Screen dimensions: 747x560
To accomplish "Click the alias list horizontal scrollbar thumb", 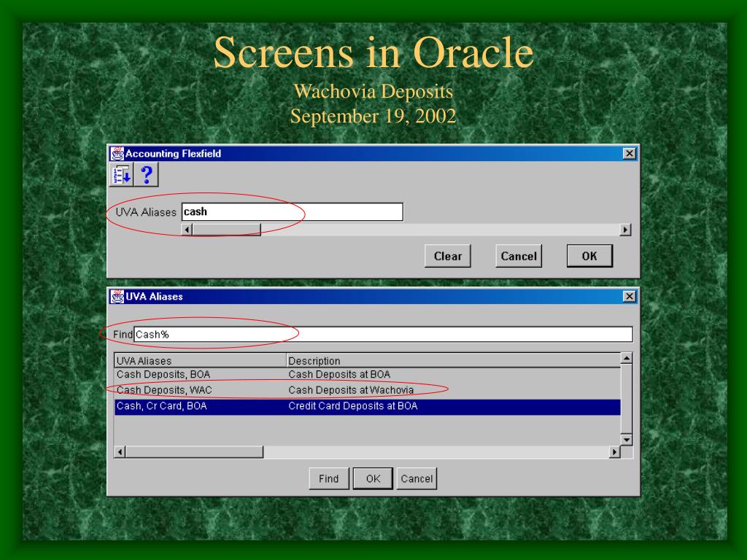I will pyautogui.click(x=194, y=452).
